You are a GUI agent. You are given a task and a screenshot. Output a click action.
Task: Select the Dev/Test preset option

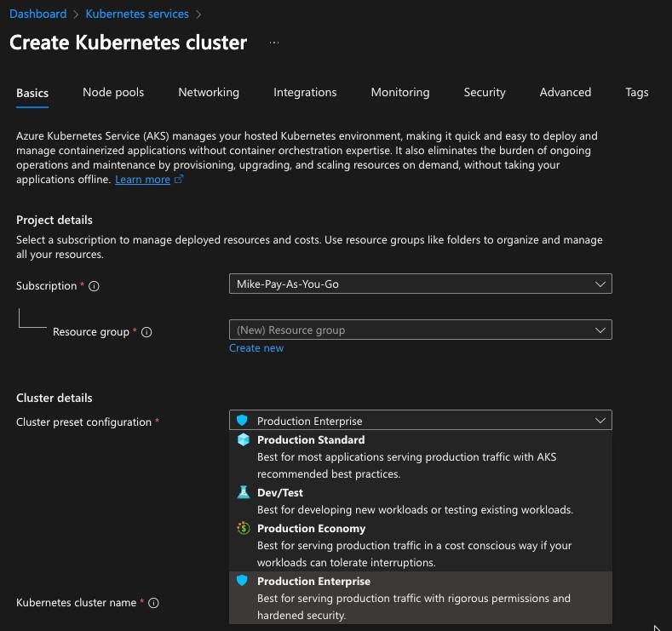coord(421,502)
